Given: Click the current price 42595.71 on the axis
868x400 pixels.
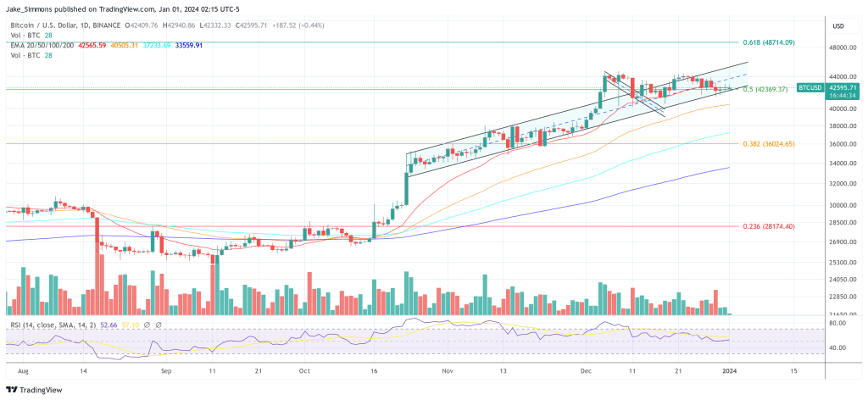Looking at the screenshot, I should [x=843, y=86].
